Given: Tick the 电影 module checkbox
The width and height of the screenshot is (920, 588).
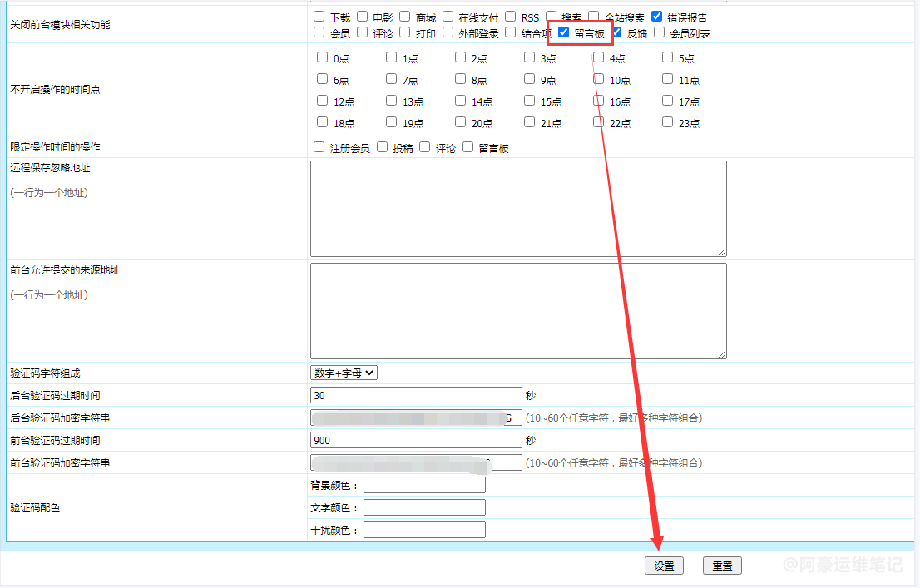Looking at the screenshot, I should (x=363, y=17).
